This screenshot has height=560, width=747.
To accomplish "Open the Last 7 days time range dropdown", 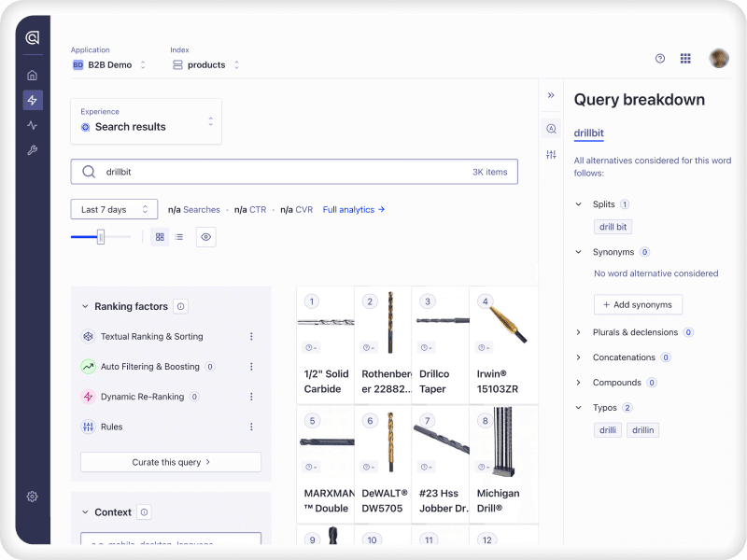I will click(113, 209).
